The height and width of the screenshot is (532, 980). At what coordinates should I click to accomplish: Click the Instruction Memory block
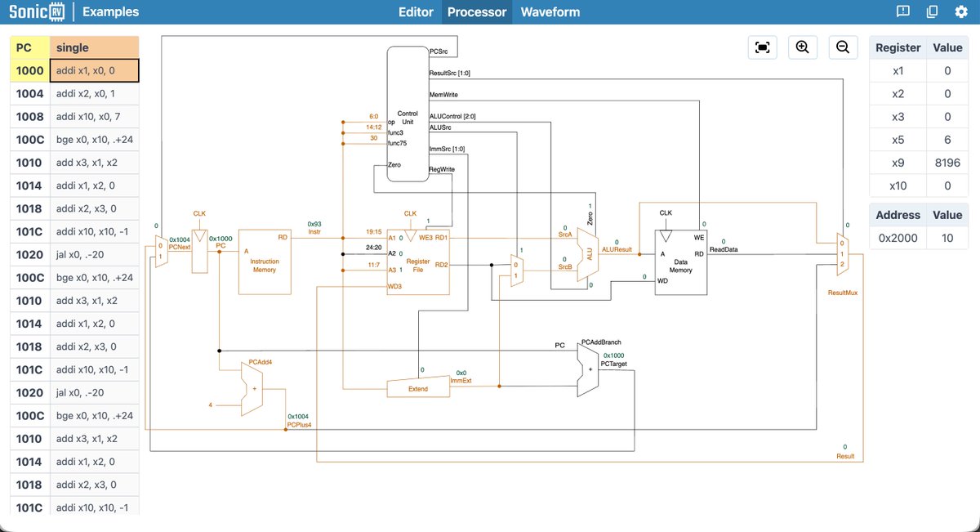(264, 262)
